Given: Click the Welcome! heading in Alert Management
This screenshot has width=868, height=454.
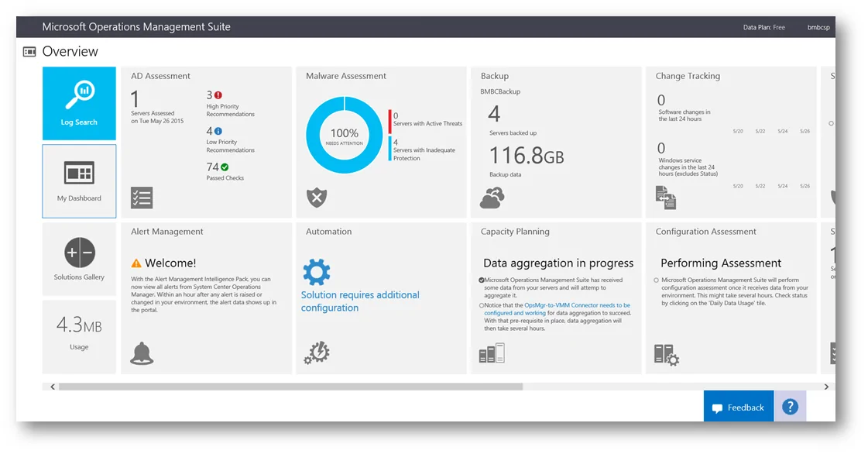Looking at the screenshot, I should (x=170, y=263).
